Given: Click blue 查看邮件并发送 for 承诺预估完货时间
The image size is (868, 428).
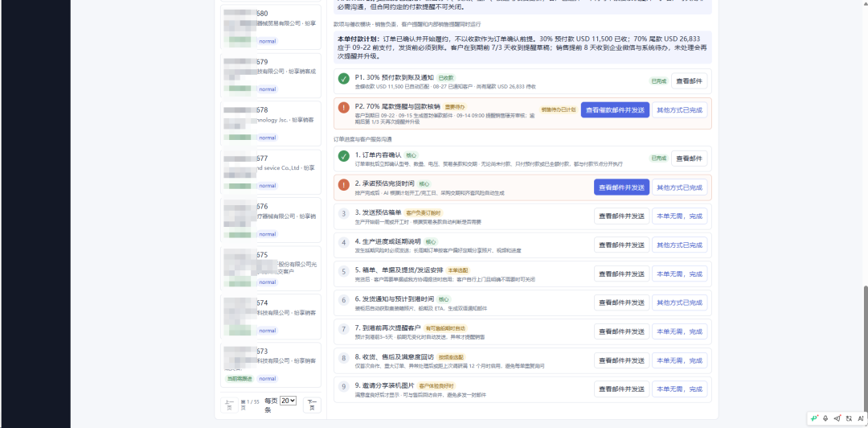Looking at the screenshot, I should [621, 187].
